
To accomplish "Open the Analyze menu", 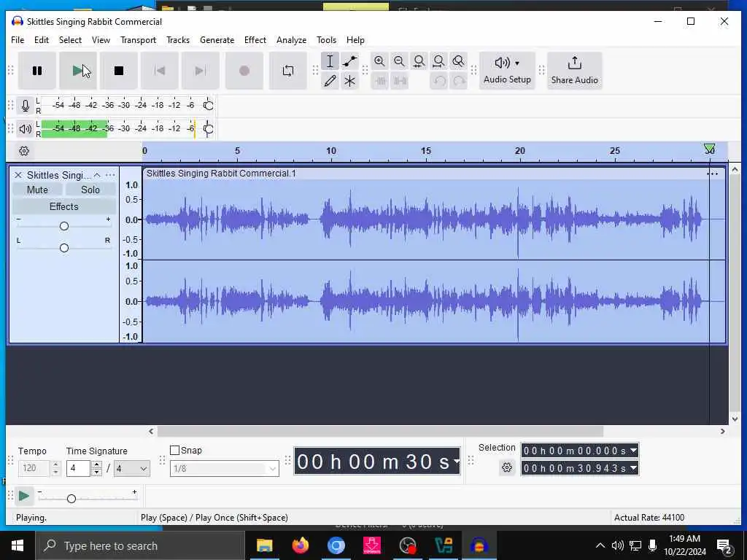I will pyautogui.click(x=291, y=40).
